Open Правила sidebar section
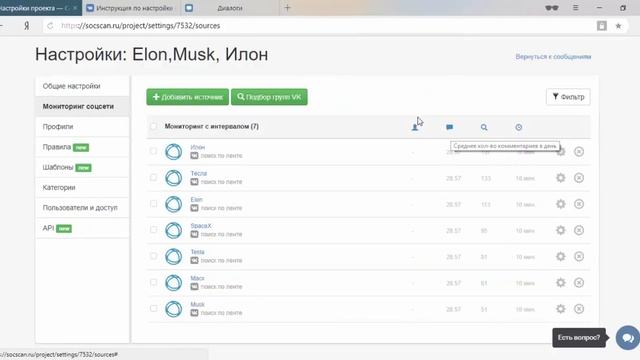640x360 pixels. (82, 147)
